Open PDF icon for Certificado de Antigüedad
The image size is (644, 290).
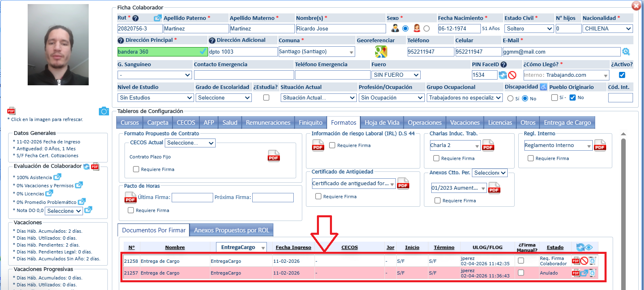[403, 184]
